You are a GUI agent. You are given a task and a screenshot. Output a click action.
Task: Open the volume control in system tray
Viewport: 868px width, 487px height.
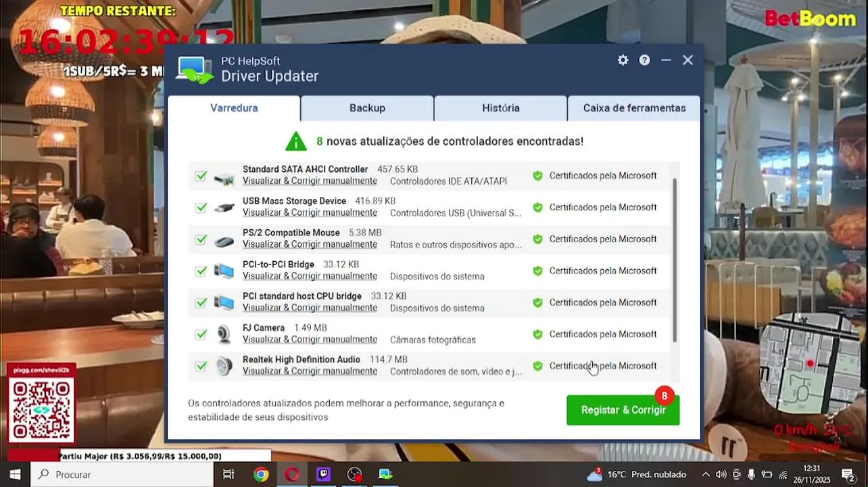pyautogui.click(x=721, y=474)
